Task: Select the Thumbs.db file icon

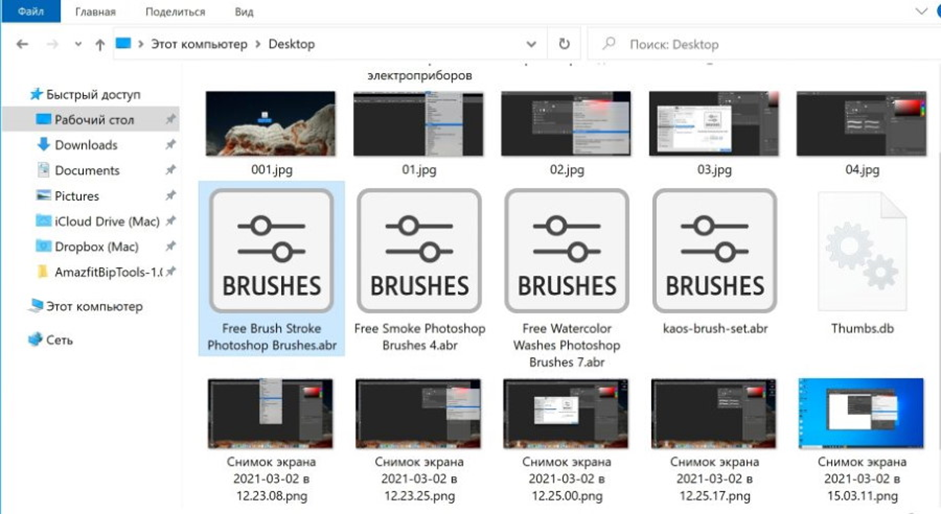Action: pos(862,252)
